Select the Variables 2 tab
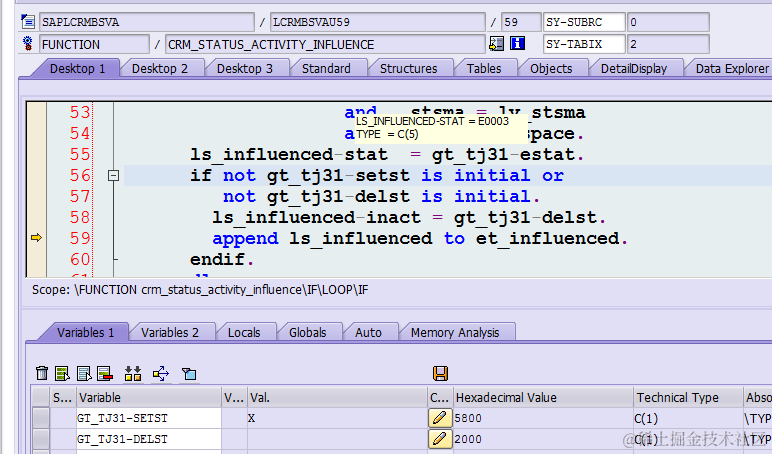Viewport: 772px width, 454px height. 170,332
